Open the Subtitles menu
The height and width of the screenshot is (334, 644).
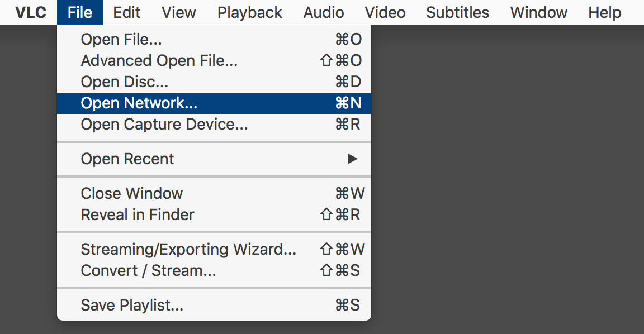tap(457, 12)
